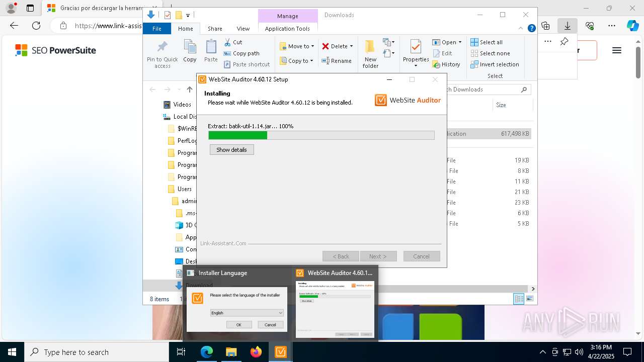Open the notification center

point(627,352)
